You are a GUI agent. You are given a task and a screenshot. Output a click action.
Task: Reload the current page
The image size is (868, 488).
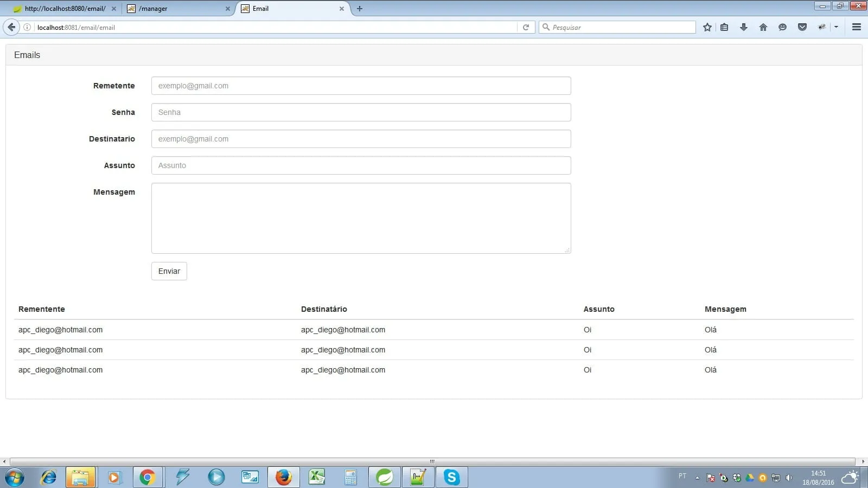pyautogui.click(x=526, y=27)
